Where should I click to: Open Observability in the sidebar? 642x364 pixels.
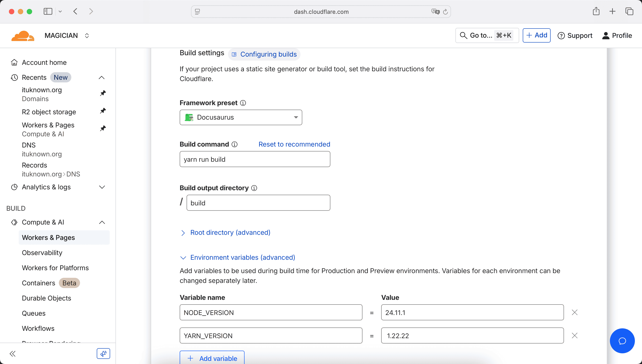(x=42, y=253)
